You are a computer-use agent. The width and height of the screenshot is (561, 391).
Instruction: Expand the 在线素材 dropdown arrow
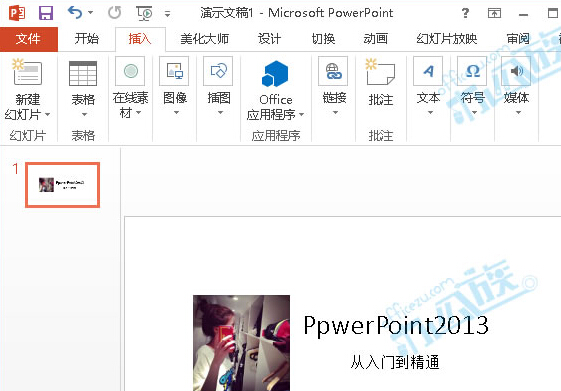point(138,113)
